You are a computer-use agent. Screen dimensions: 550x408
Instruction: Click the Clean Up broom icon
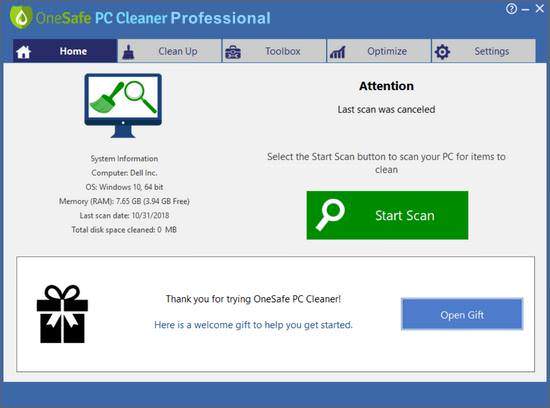(x=128, y=52)
